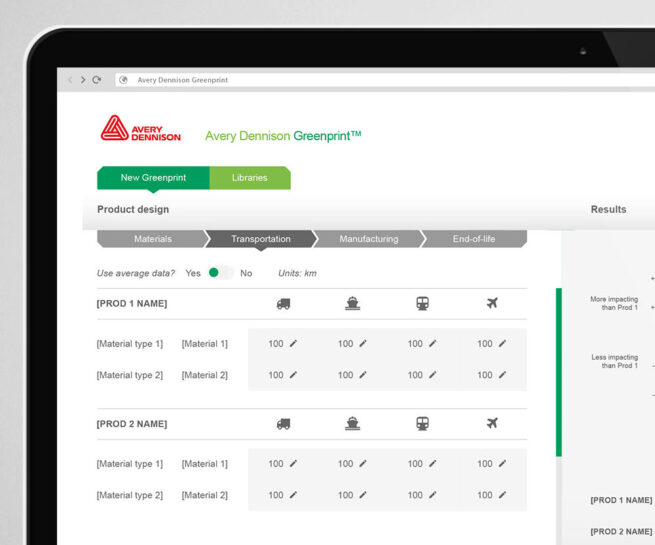This screenshot has height=545, width=655.
Task: Reload the page with the refresh icon
Action: coord(97,80)
